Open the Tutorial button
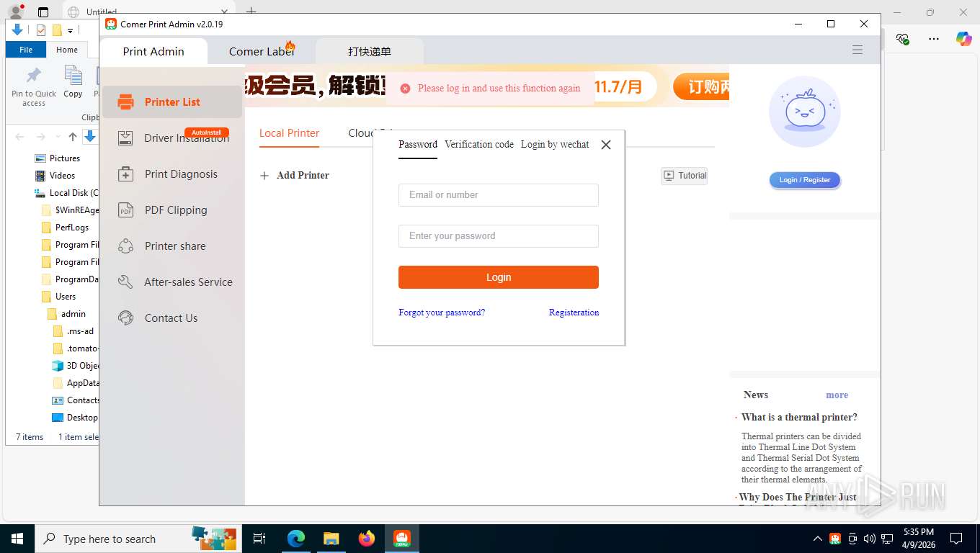The image size is (980, 553). 684,176
